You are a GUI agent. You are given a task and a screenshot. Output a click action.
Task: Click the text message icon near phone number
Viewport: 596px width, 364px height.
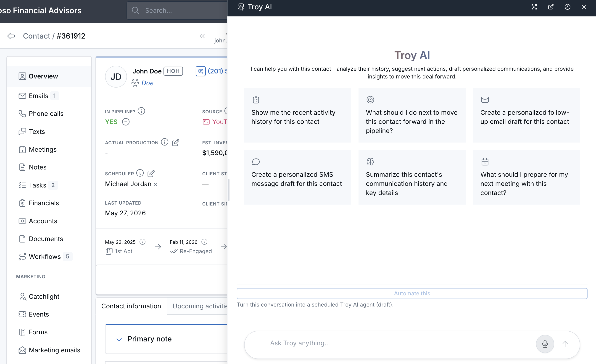[x=200, y=71]
